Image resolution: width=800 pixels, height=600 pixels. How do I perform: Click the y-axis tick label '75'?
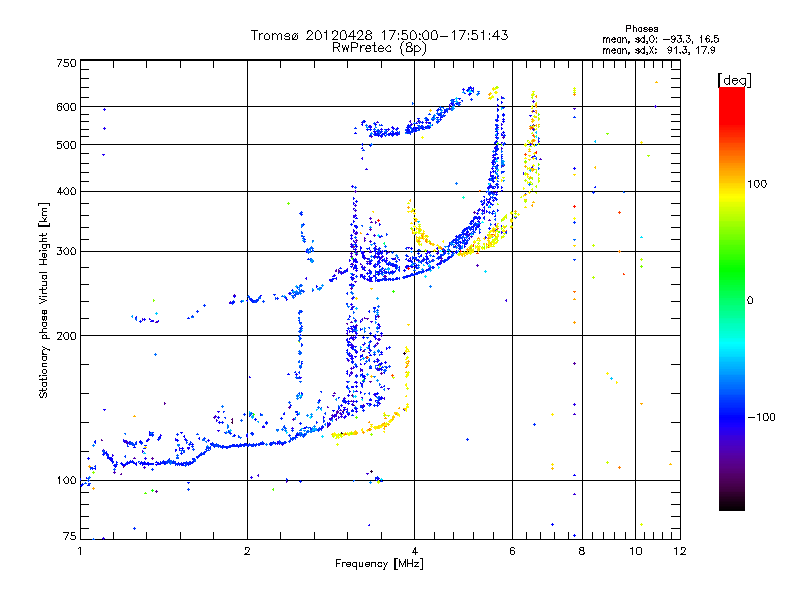point(70,536)
